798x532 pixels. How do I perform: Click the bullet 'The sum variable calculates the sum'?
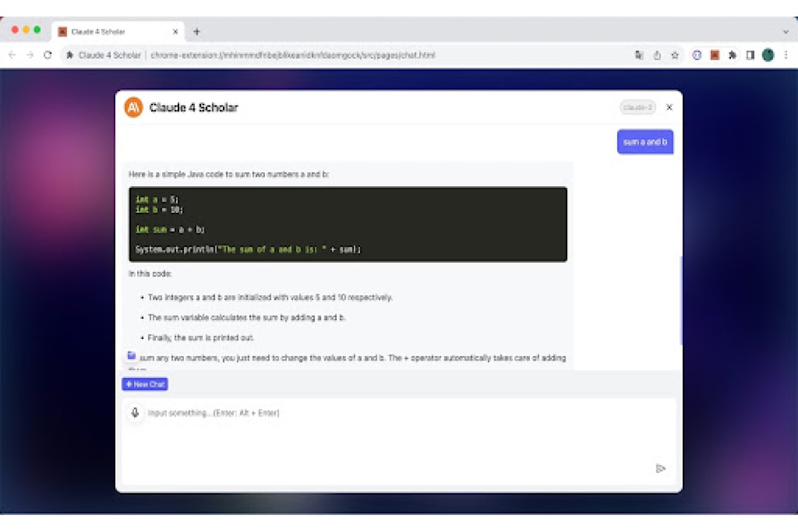(x=247, y=318)
